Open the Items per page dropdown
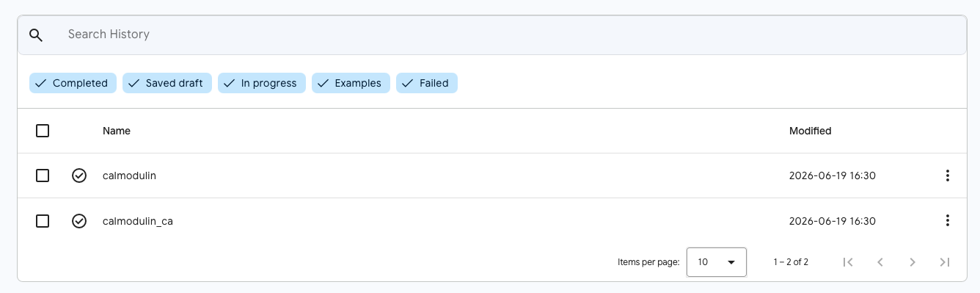 (717, 262)
